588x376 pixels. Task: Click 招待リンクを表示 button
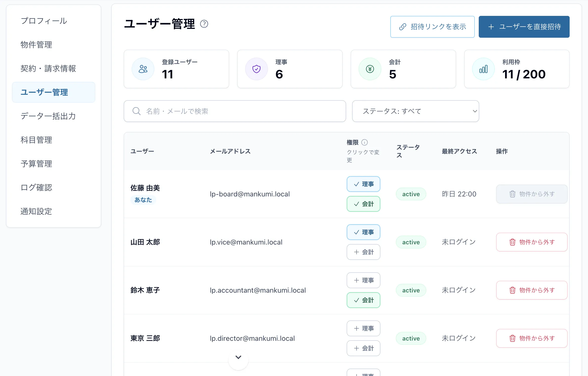pyautogui.click(x=433, y=27)
